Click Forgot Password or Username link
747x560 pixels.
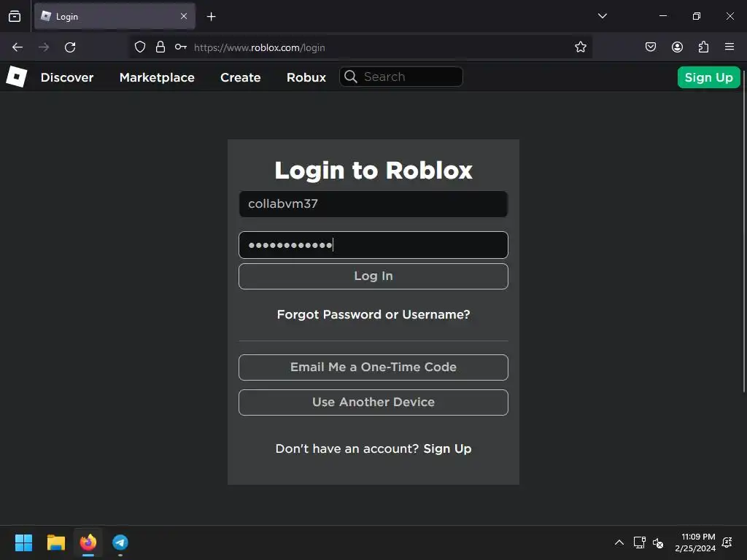(373, 315)
